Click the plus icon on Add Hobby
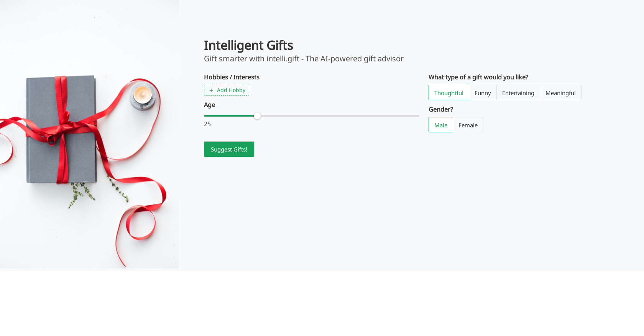644x336 pixels. (x=212, y=90)
